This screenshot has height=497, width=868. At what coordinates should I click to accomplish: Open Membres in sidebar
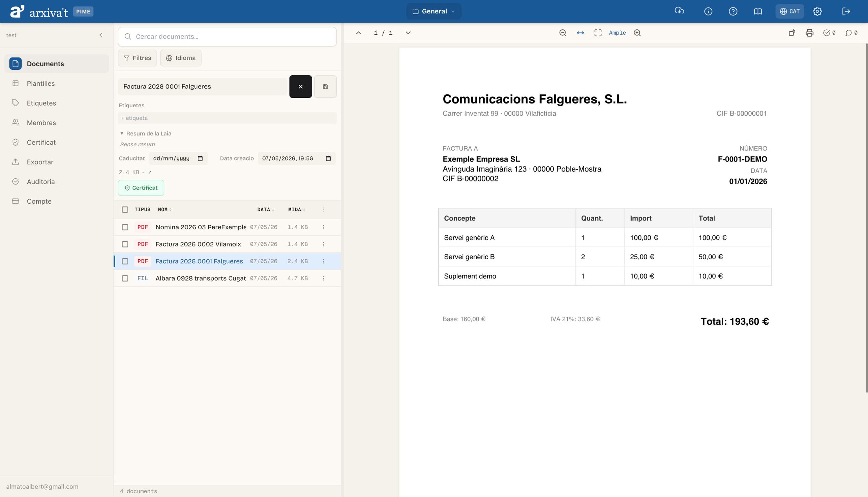(x=57, y=122)
